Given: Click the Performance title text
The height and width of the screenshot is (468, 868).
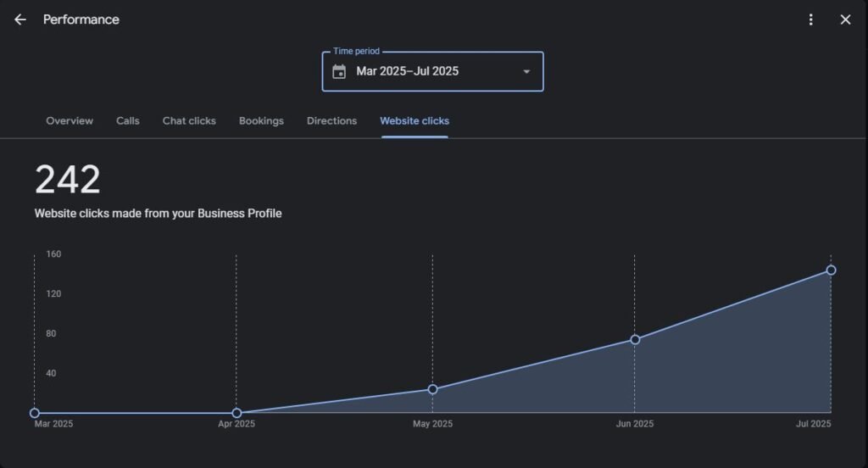Looking at the screenshot, I should pyautogui.click(x=81, y=19).
